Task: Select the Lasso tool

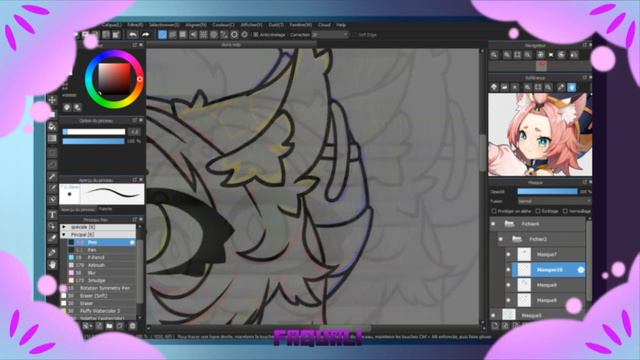Action: 52,164
